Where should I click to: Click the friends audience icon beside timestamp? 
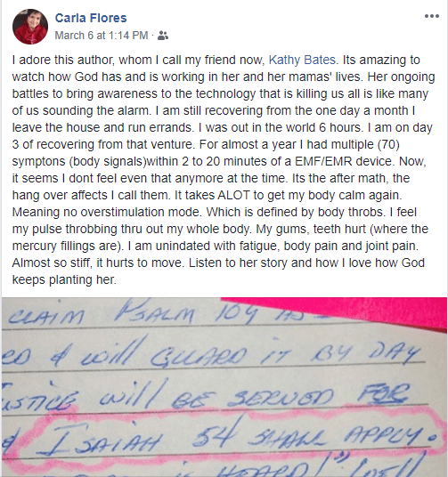tap(163, 36)
